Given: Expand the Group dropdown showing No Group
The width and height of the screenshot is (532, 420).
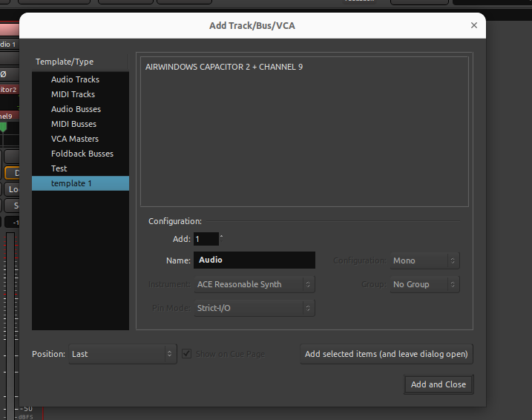Looking at the screenshot, I should tap(424, 284).
